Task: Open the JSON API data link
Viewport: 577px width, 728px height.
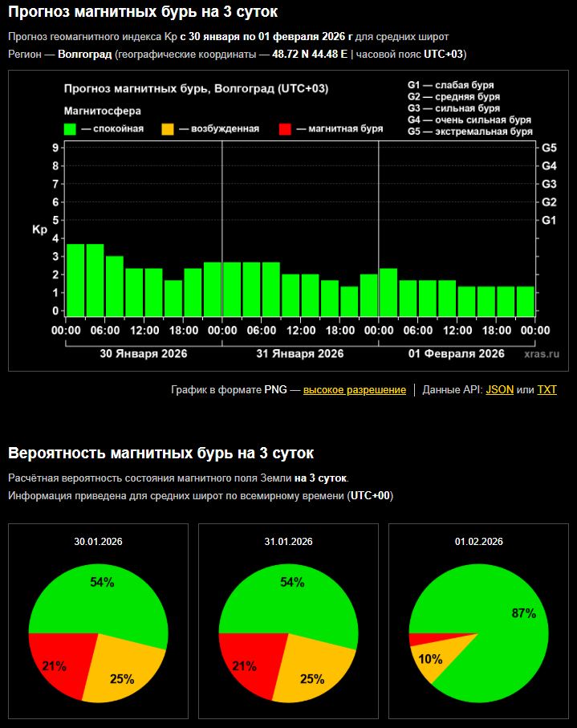Action: pyautogui.click(x=499, y=389)
